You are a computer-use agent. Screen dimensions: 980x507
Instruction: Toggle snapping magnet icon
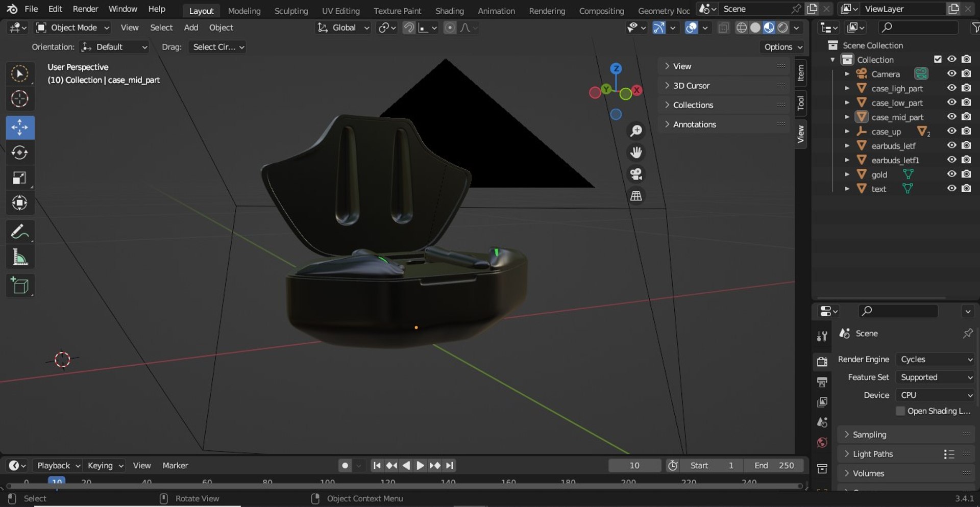[409, 28]
